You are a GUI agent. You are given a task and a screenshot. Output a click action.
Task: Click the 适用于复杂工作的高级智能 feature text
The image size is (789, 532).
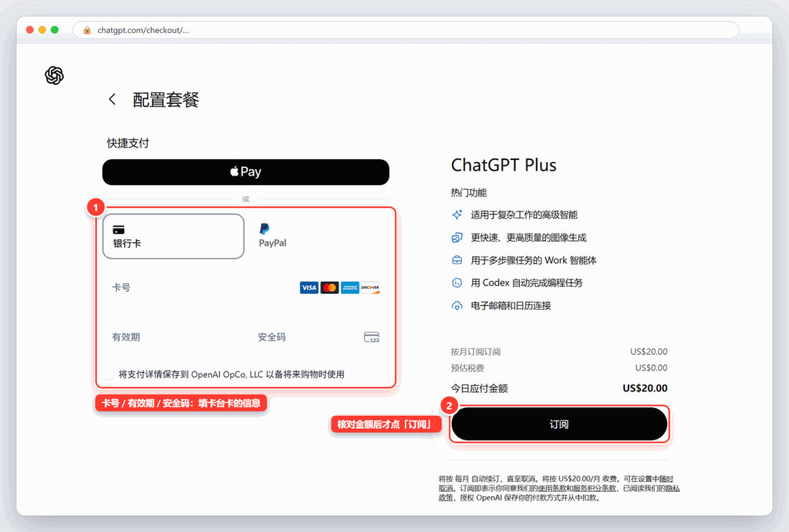click(524, 214)
